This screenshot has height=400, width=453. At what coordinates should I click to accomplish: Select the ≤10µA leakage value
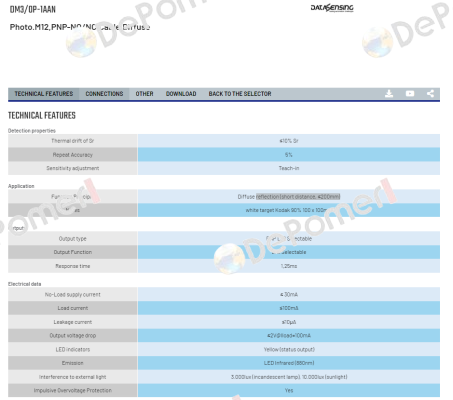[289, 322]
